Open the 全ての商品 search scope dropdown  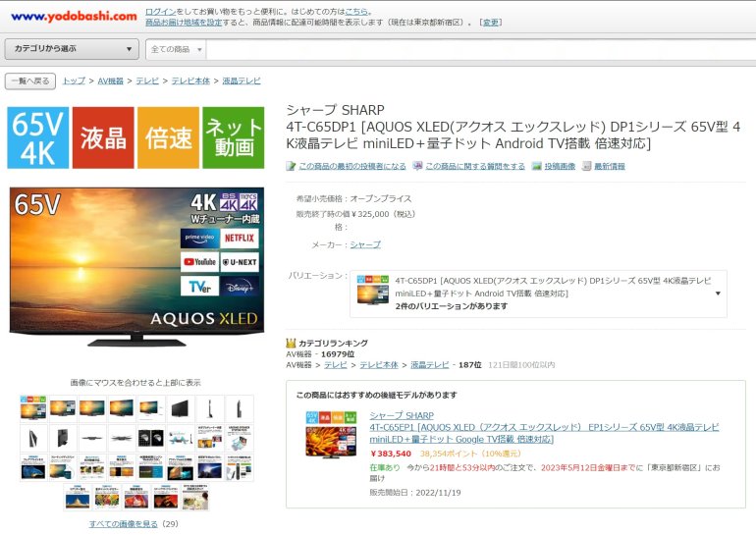coord(177,49)
